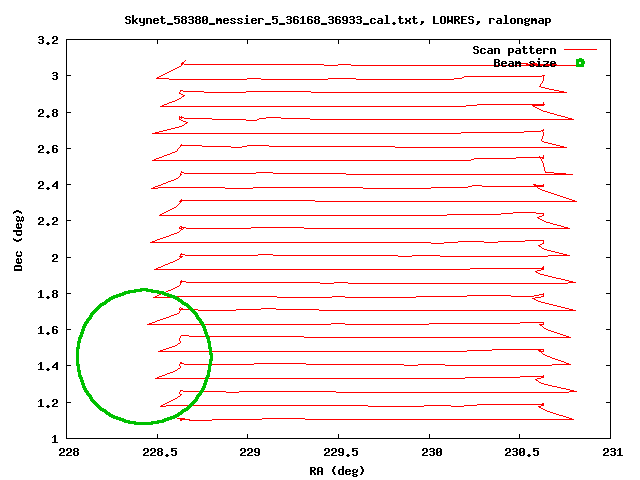Click the y-axis tick label 1.4

[x=48, y=366]
